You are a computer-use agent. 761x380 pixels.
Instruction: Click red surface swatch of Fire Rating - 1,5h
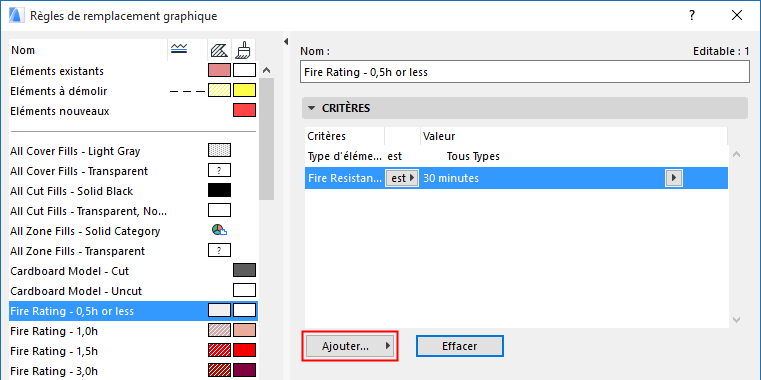[244, 350]
